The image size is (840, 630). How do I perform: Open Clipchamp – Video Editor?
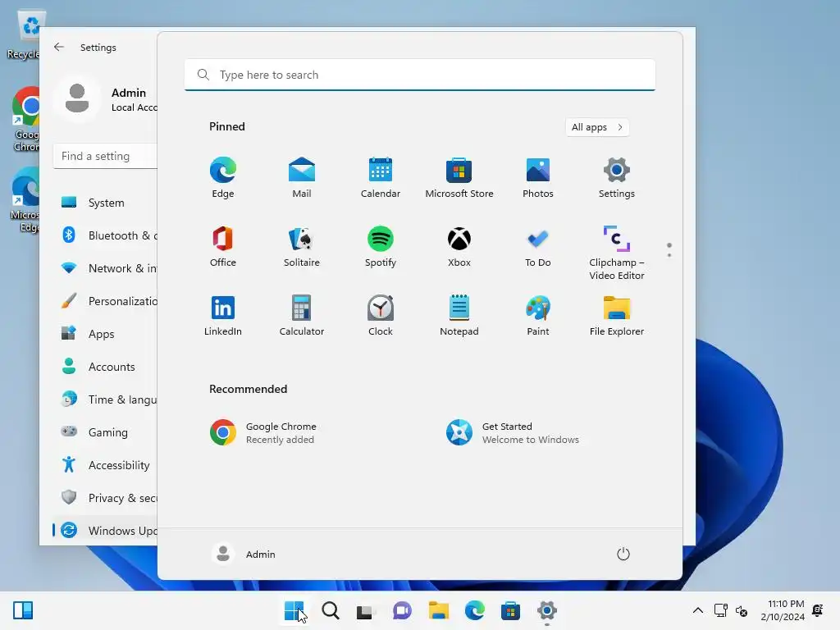(x=617, y=253)
